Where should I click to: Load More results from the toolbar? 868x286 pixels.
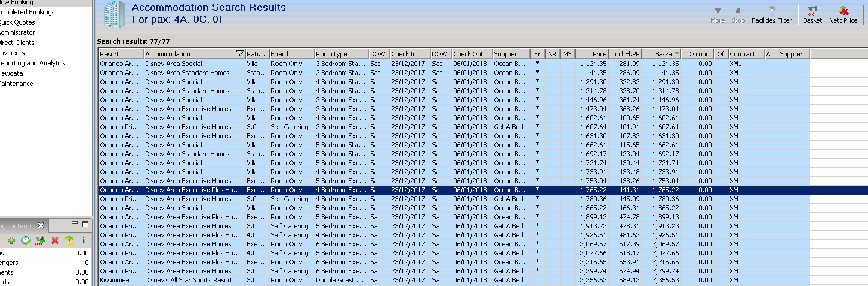(718, 15)
